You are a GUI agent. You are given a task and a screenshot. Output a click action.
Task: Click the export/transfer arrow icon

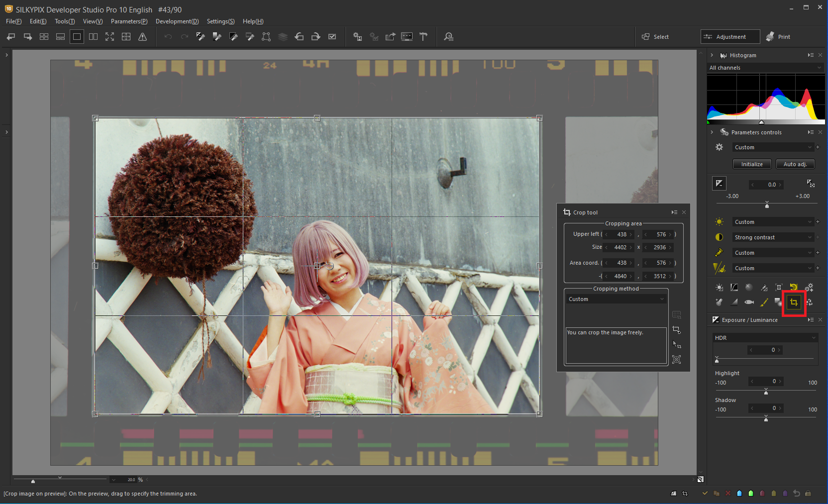390,37
